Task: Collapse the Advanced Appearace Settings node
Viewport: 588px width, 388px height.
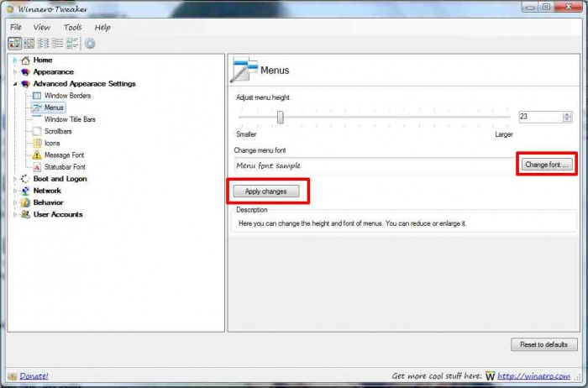Action: (x=15, y=84)
